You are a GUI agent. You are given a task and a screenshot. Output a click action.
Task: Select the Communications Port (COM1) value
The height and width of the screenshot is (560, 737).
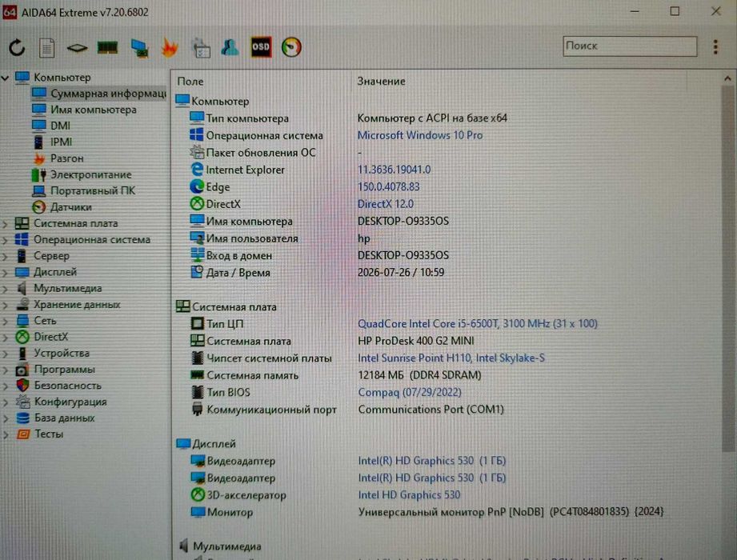point(431,409)
